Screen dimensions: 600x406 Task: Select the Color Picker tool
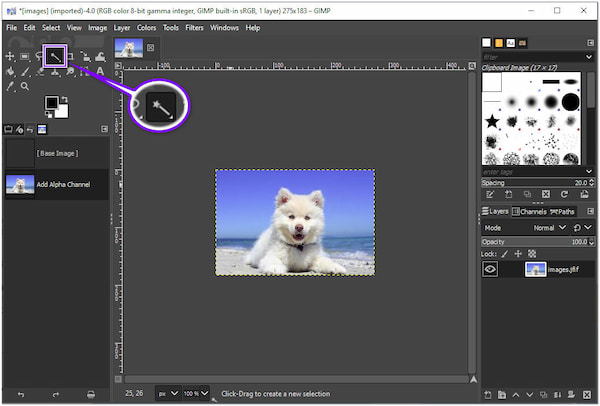point(10,86)
